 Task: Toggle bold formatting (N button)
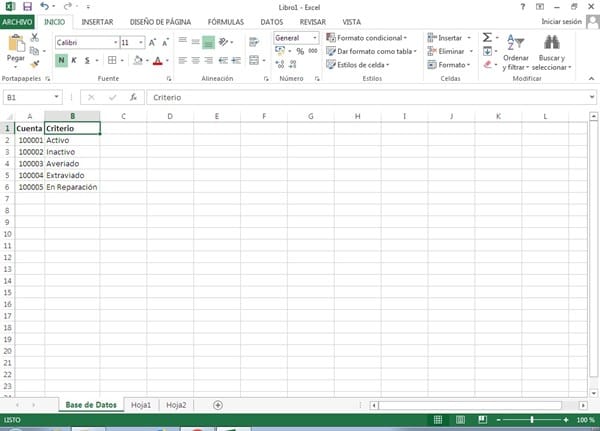coord(61,61)
